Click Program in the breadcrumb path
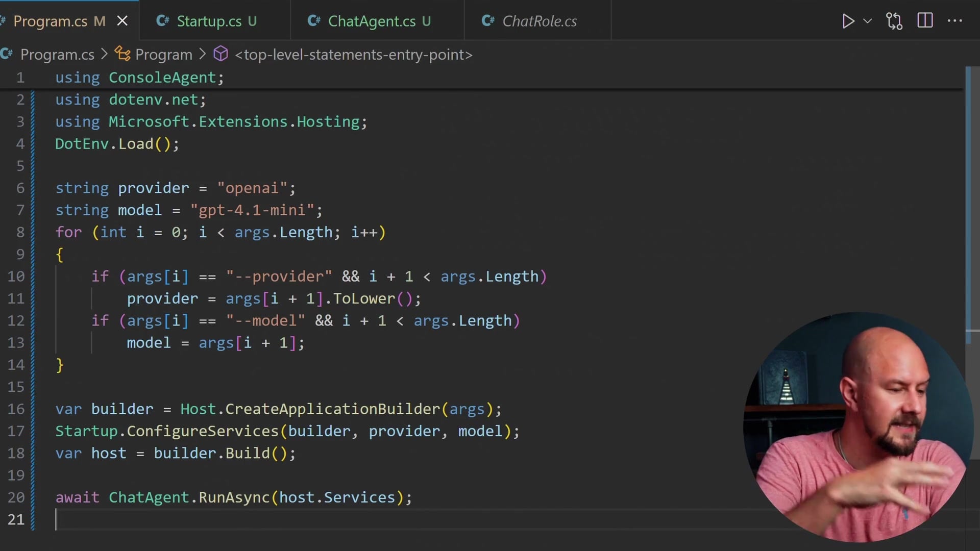Viewport: 980px width, 551px height. [163, 54]
